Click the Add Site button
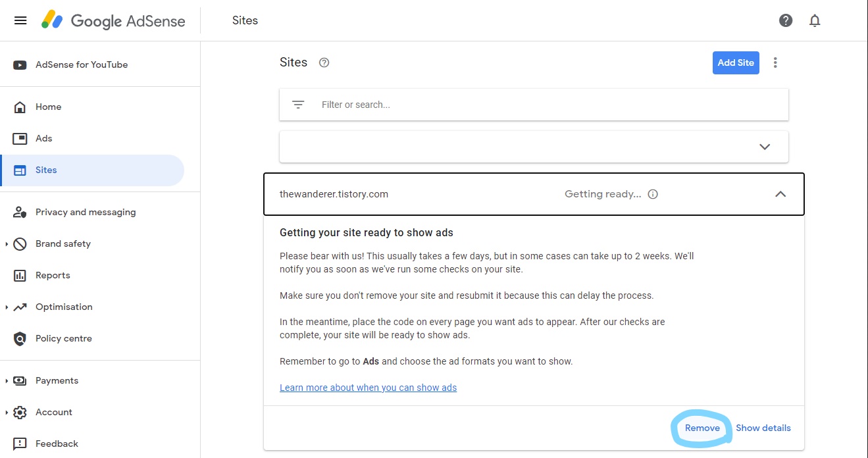 pos(736,63)
